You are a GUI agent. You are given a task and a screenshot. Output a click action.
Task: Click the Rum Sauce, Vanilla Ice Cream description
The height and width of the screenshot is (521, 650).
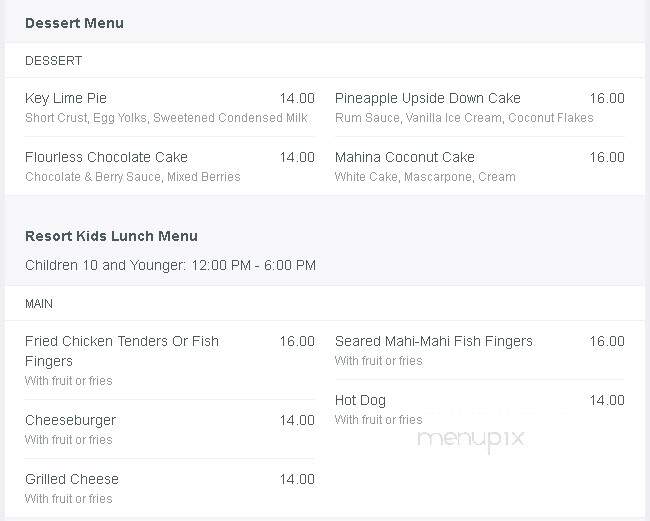tap(464, 118)
